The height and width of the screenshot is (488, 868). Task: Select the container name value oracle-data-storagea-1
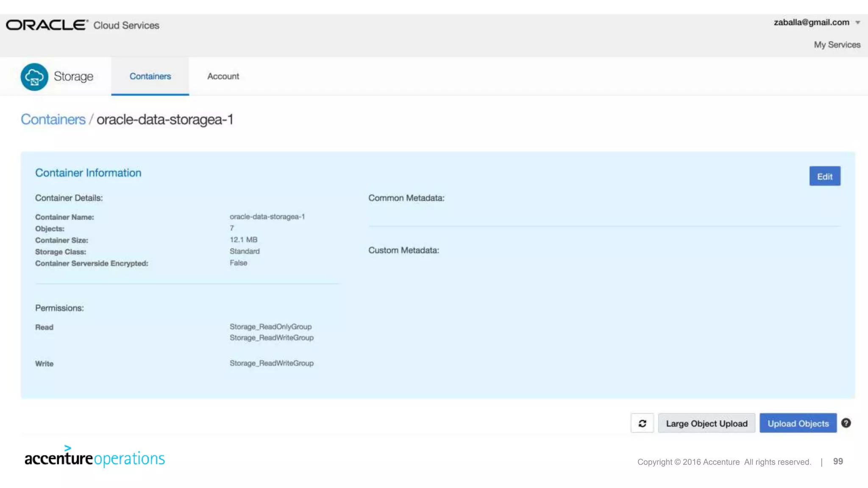[267, 216]
